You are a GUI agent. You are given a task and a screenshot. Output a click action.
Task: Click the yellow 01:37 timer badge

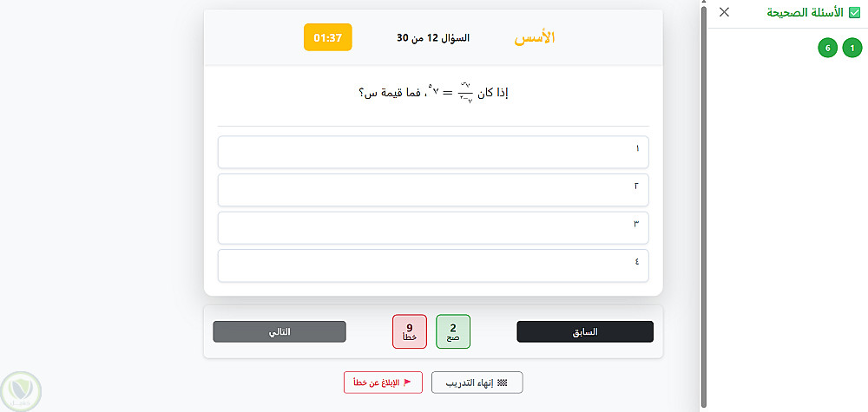point(327,37)
